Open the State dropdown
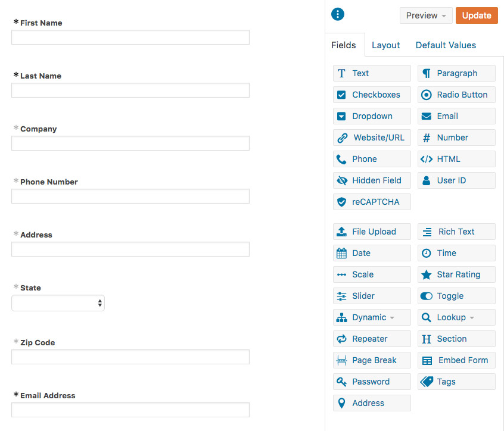Screen dimensions: 504x431 tap(58, 303)
